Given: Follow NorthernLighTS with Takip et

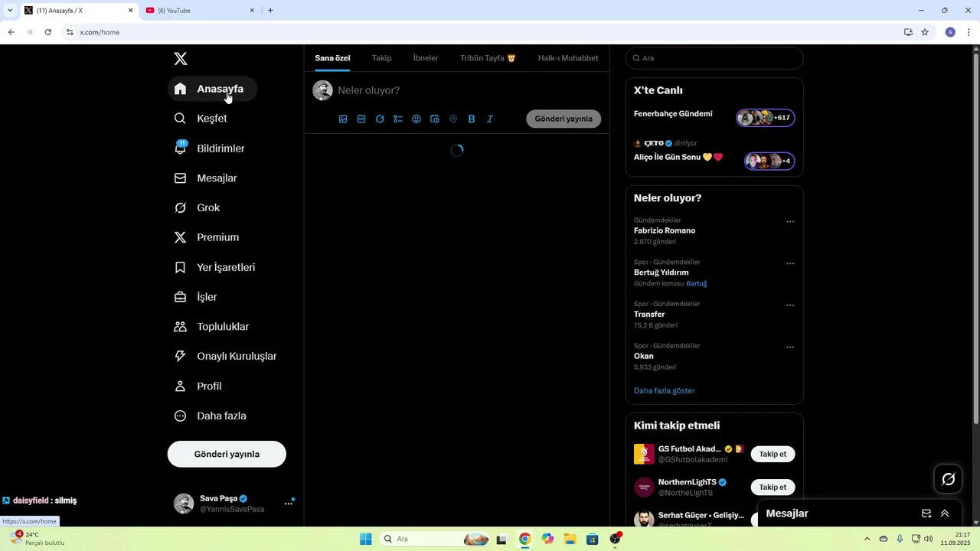Looking at the screenshot, I should pos(773,487).
